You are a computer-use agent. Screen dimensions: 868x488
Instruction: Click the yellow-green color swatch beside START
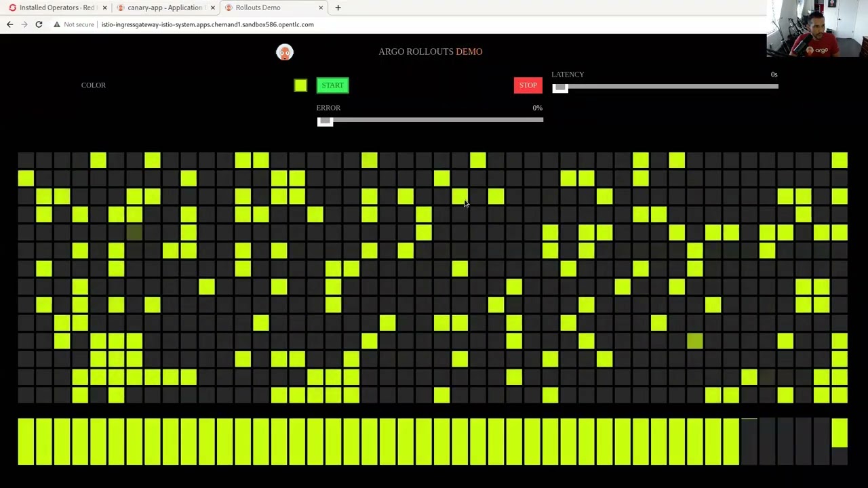[300, 85]
